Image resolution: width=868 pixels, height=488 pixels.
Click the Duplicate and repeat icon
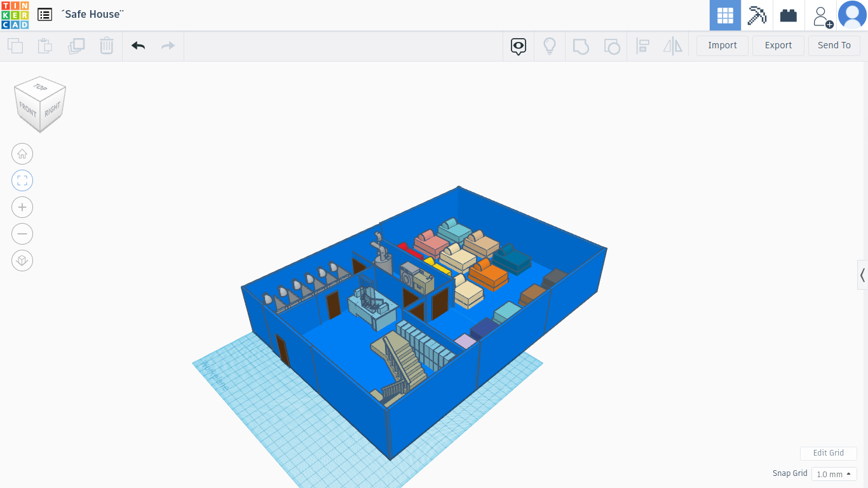coord(76,46)
